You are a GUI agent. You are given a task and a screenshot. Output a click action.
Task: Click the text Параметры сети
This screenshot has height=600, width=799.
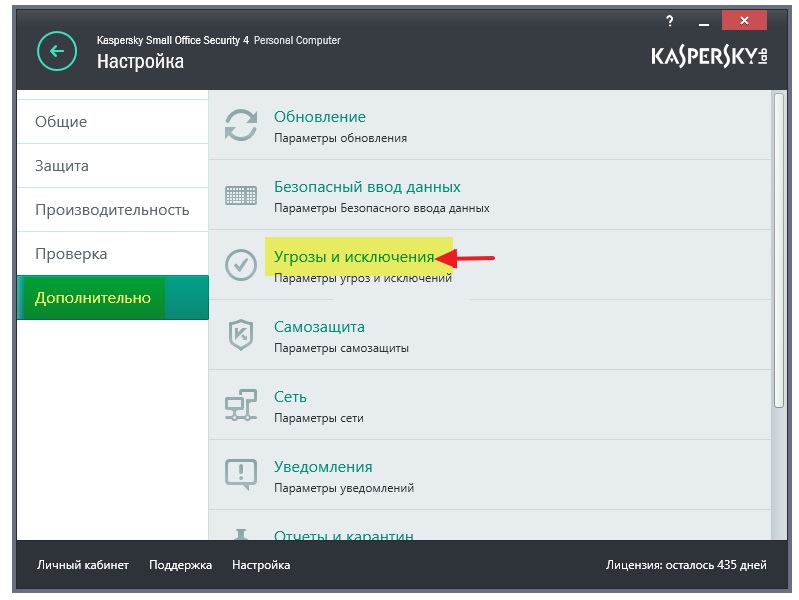point(319,418)
